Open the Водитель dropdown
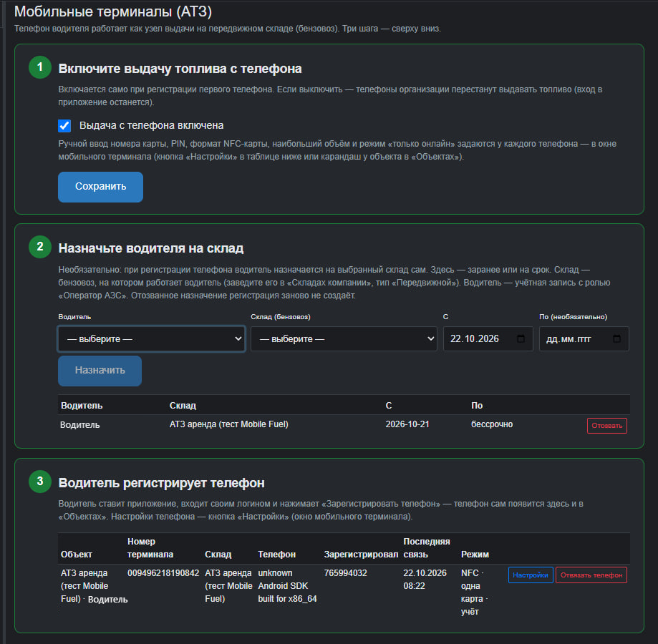This screenshot has height=644, width=658. 152,338
